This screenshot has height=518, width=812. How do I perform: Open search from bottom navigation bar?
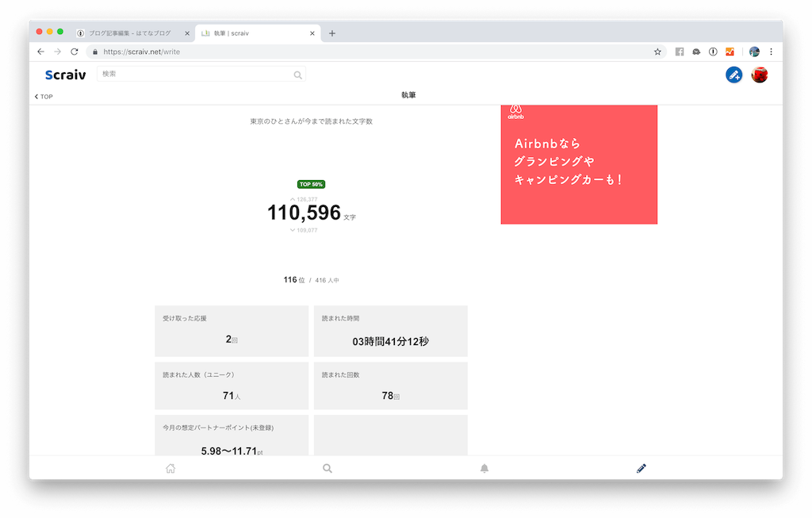coord(327,468)
